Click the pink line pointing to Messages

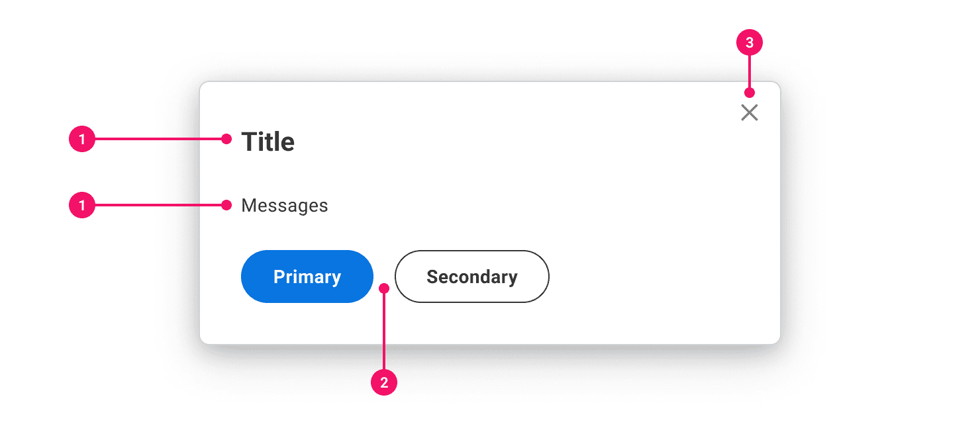(x=159, y=206)
